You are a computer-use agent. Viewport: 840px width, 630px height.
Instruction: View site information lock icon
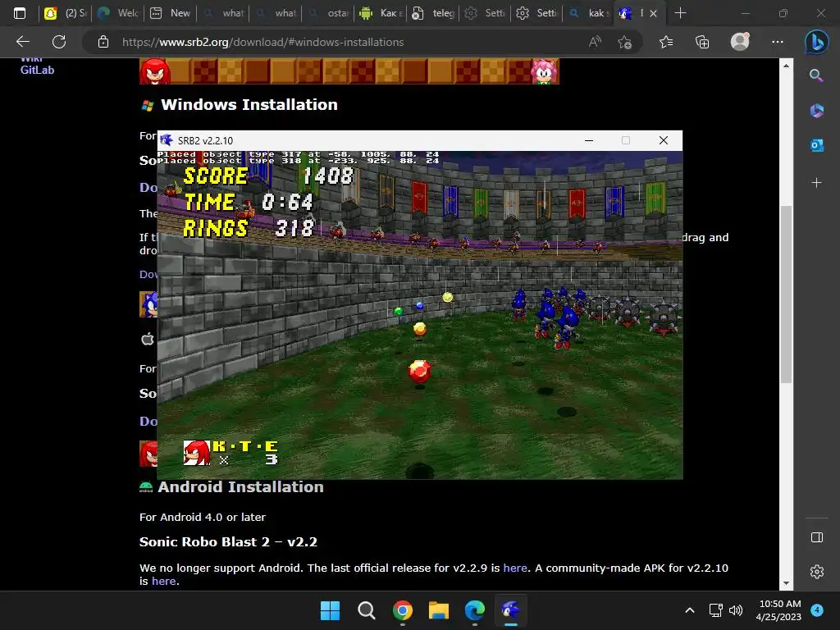coord(103,42)
